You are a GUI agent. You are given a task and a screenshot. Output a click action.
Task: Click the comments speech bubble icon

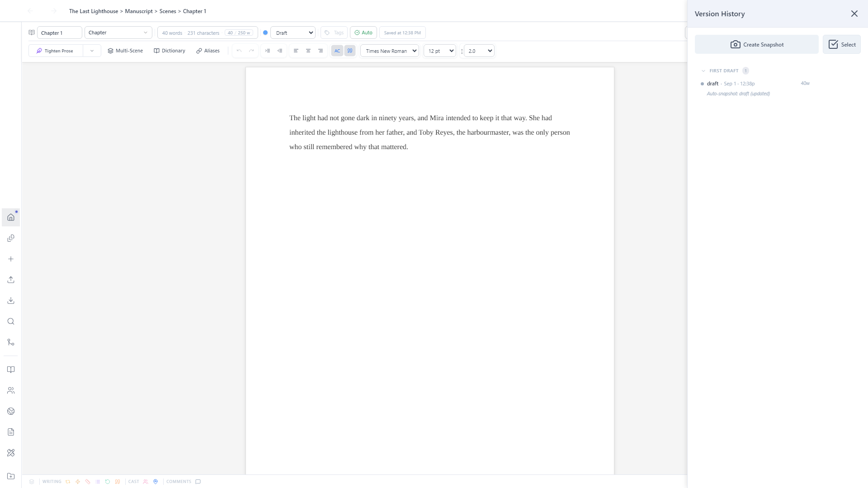[198, 482]
